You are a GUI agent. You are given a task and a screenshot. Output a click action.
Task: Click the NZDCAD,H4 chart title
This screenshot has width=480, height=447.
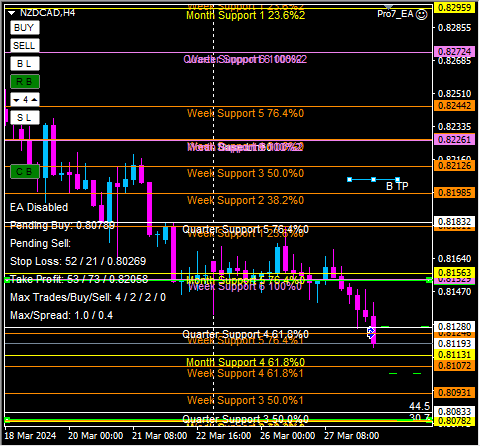47,13
